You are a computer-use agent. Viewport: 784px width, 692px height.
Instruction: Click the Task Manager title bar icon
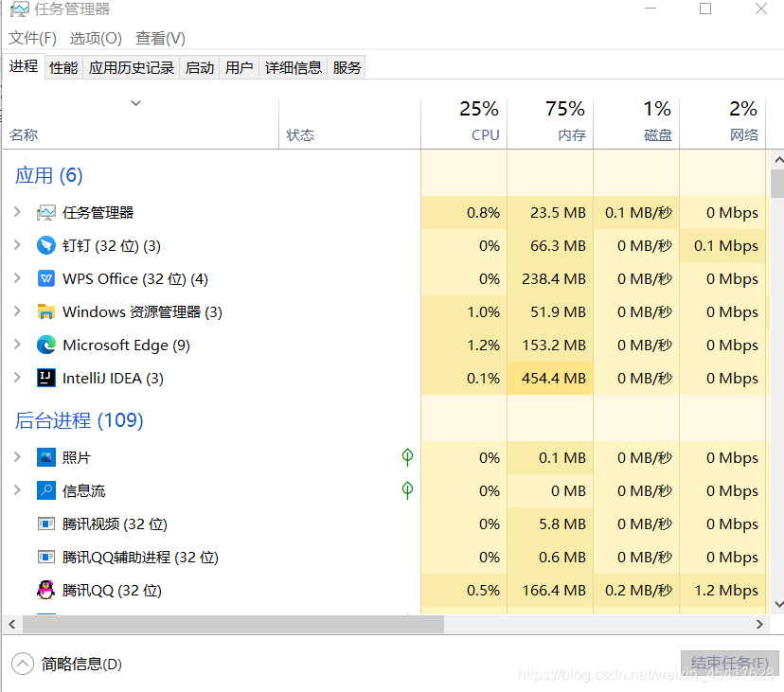[x=20, y=9]
